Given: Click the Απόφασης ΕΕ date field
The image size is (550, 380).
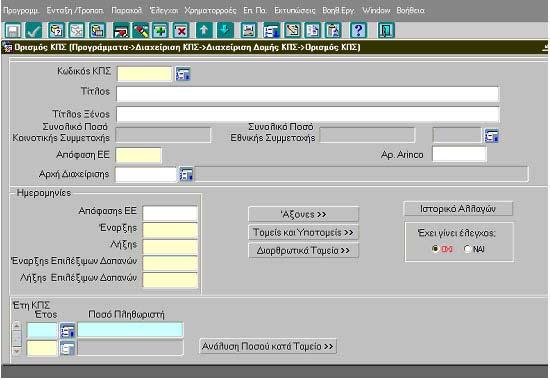Looking at the screenshot, I should (x=170, y=213).
